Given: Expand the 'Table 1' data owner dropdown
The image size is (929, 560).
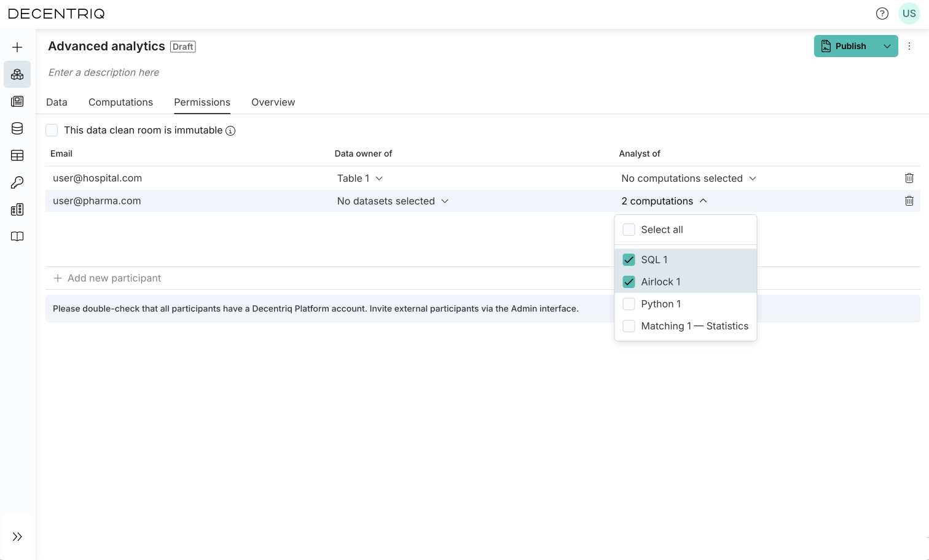Looking at the screenshot, I should (359, 178).
